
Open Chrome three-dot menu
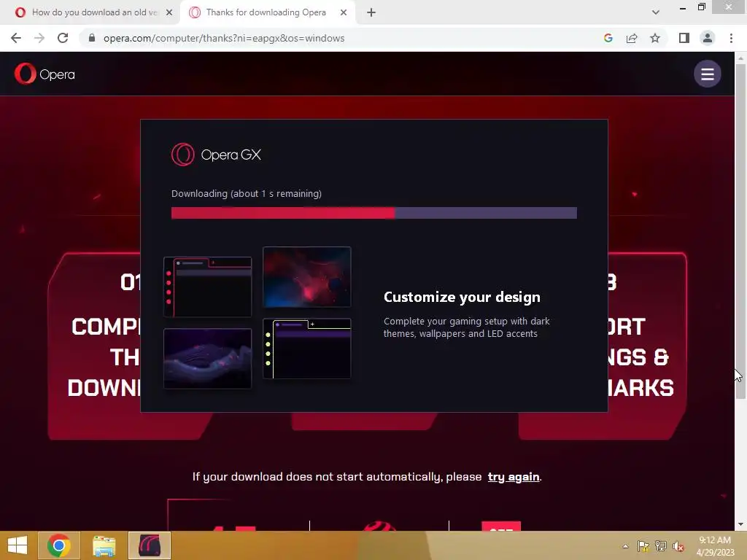731,38
